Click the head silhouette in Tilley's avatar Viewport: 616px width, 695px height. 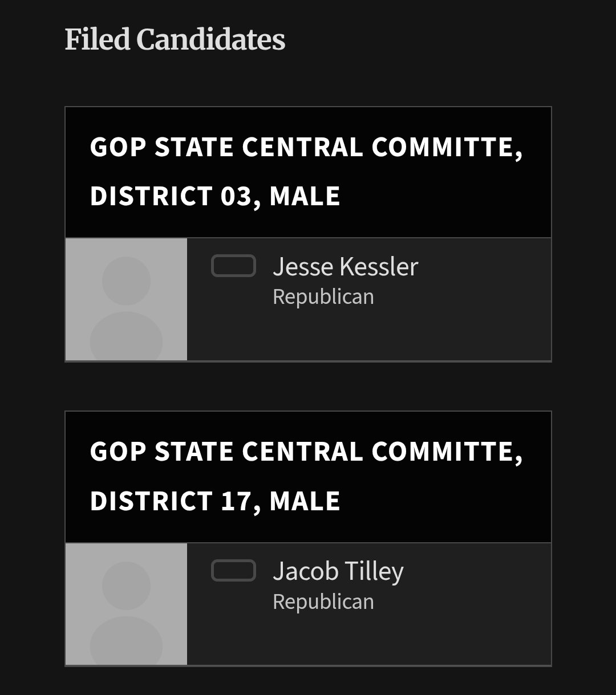tap(127, 586)
